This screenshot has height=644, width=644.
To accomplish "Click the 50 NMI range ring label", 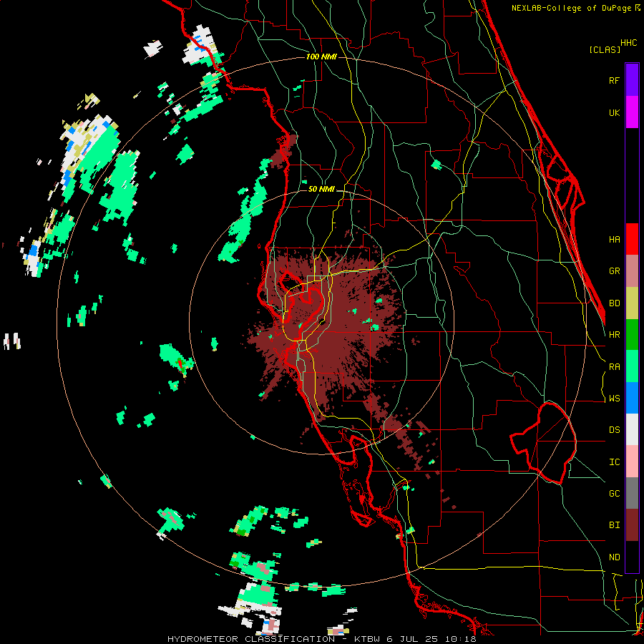I will click(321, 189).
